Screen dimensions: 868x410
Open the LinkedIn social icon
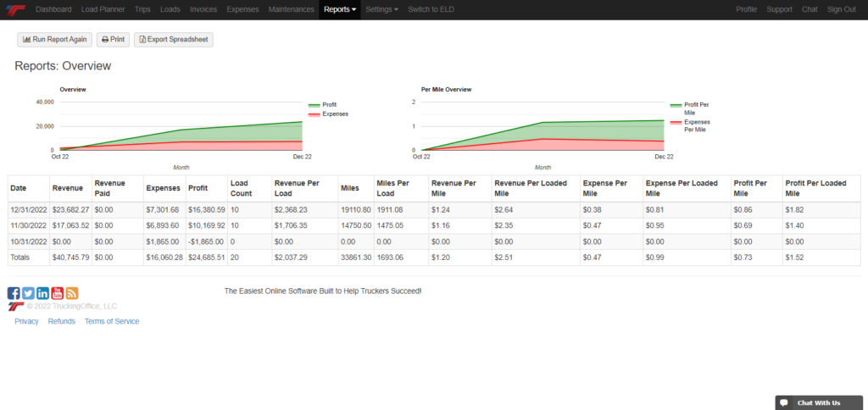[42, 293]
